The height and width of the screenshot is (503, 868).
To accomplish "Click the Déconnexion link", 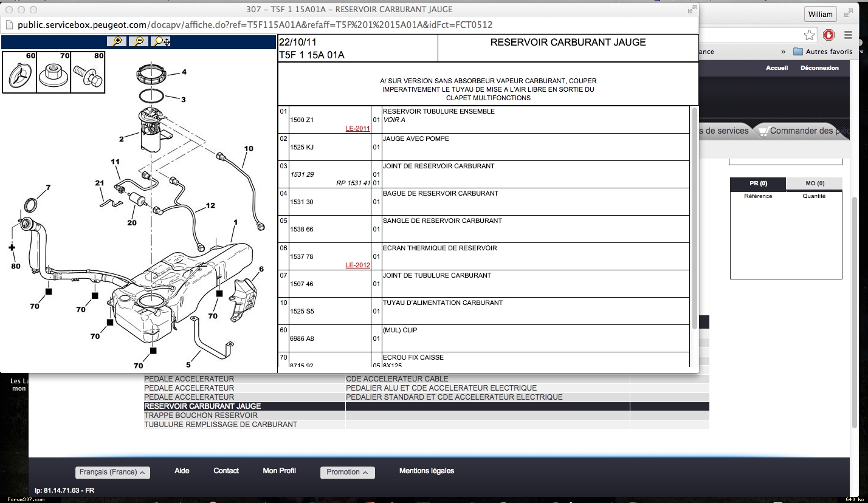I will coord(819,68).
